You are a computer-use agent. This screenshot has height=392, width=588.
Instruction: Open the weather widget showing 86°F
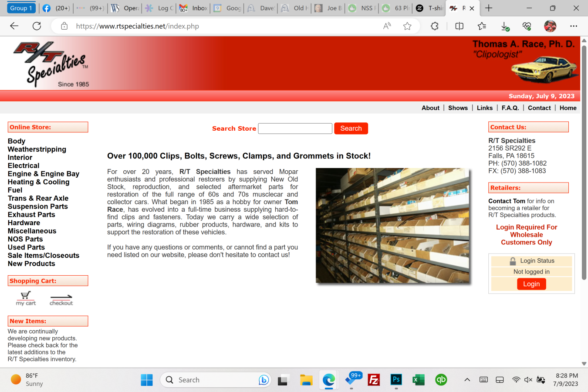(27, 380)
